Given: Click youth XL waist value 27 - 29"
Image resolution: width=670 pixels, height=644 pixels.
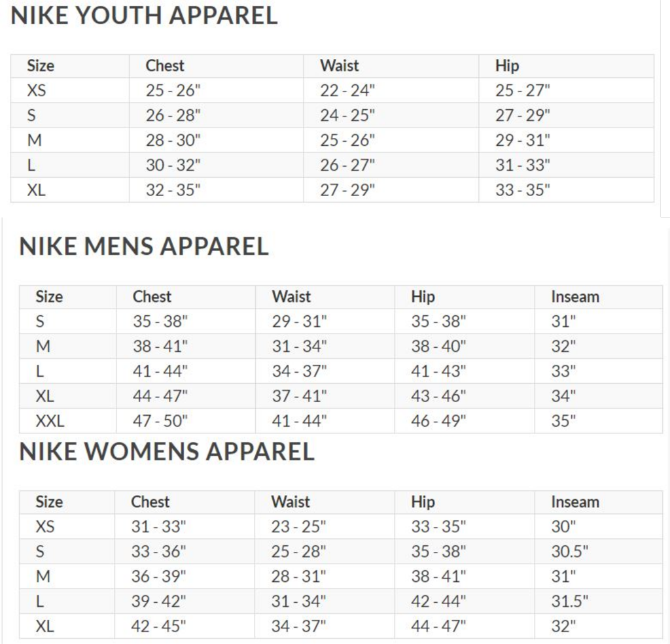Looking at the screenshot, I should 347,190.
